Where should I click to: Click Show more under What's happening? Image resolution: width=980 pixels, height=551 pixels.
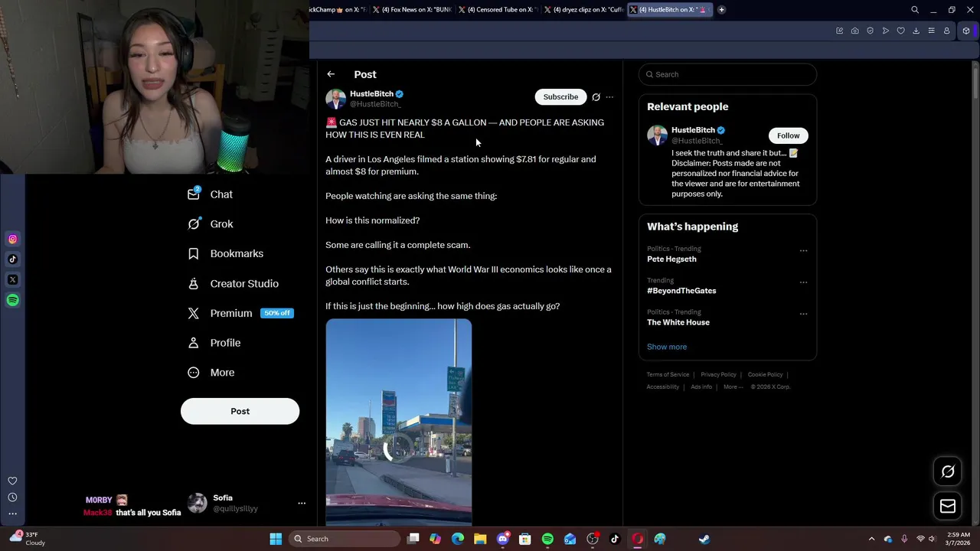(667, 347)
